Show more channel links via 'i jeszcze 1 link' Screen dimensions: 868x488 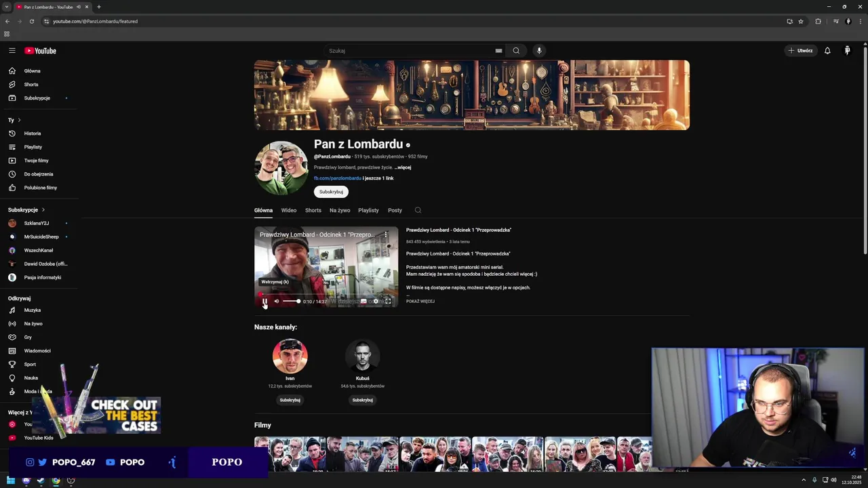pyautogui.click(x=378, y=178)
